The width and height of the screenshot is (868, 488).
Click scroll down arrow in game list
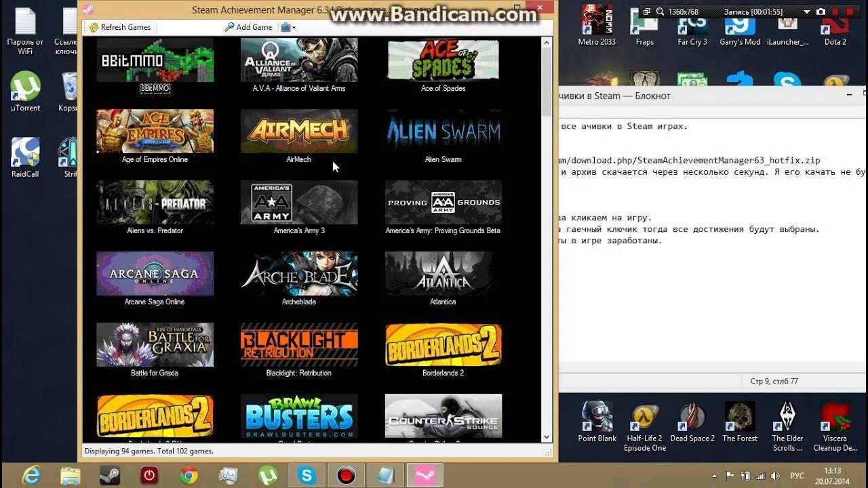(547, 437)
